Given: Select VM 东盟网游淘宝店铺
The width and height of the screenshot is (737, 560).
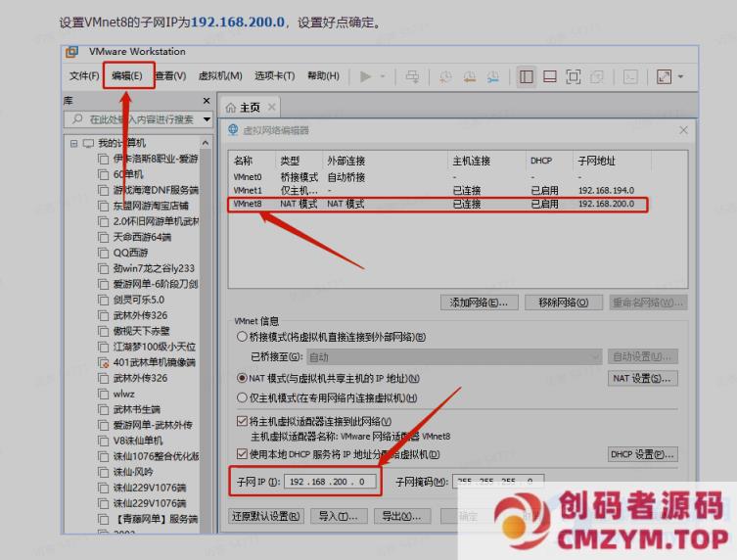Looking at the screenshot, I should [143, 206].
